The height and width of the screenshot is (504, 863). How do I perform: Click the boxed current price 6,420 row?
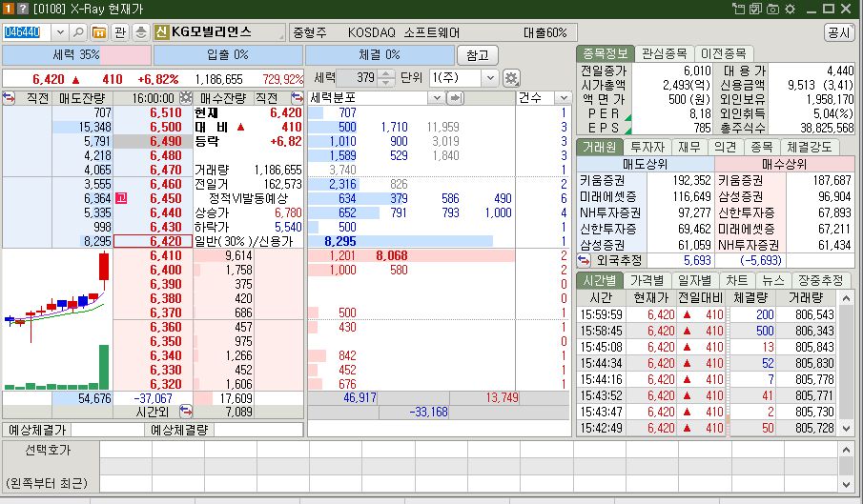pos(153,241)
